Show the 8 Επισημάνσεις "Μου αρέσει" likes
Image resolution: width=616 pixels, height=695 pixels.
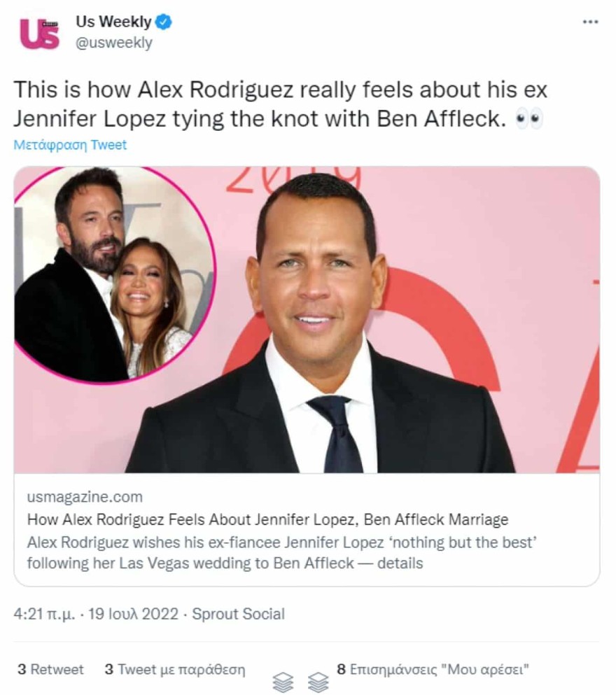[x=433, y=669]
